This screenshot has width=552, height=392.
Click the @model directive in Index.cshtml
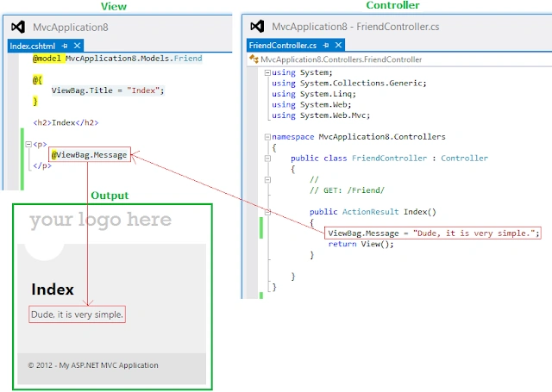47,59
